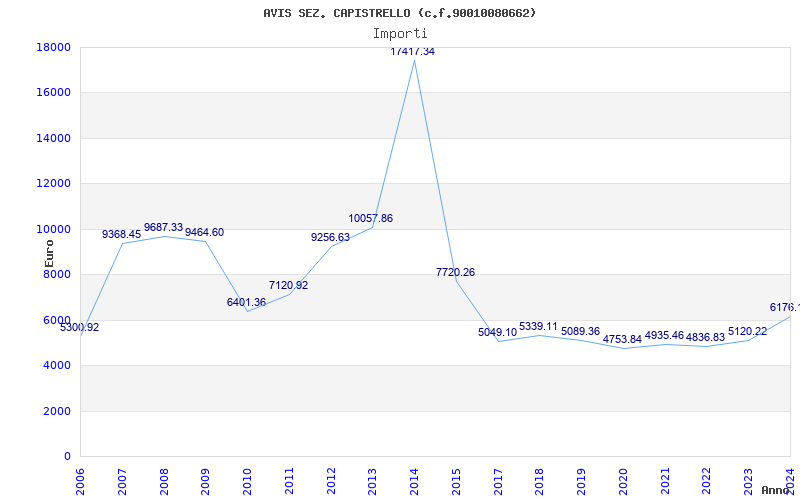Viewport: 800px width, 500px height.
Task: Click the Euro y-axis title
Action: click(x=49, y=254)
